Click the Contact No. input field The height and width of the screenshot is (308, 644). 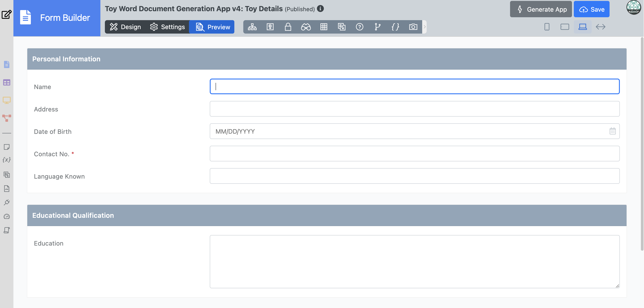[414, 154]
